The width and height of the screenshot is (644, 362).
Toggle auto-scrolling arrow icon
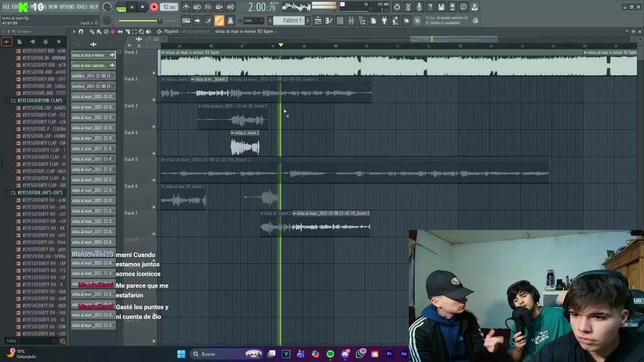pyautogui.click(x=197, y=21)
